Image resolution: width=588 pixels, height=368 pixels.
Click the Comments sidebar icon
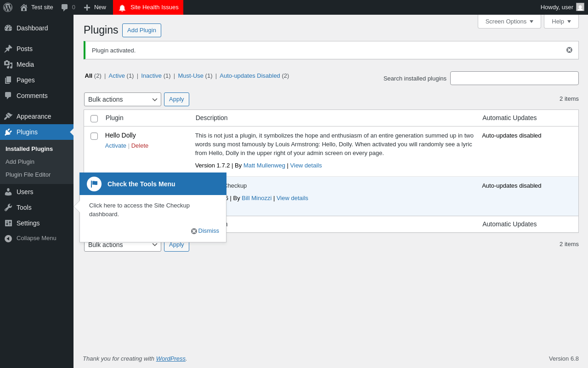tap(8, 96)
